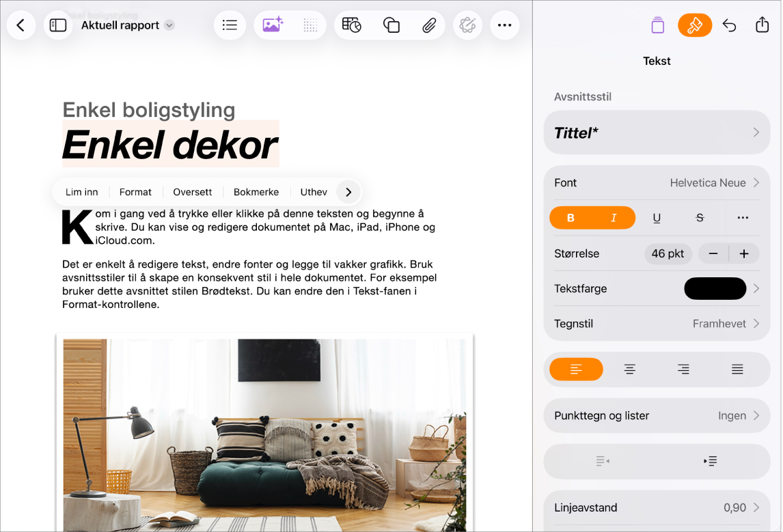783x532 pixels.
Task: Decrease font size with minus button
Action: pyautogui.click(x=713, y=253)
